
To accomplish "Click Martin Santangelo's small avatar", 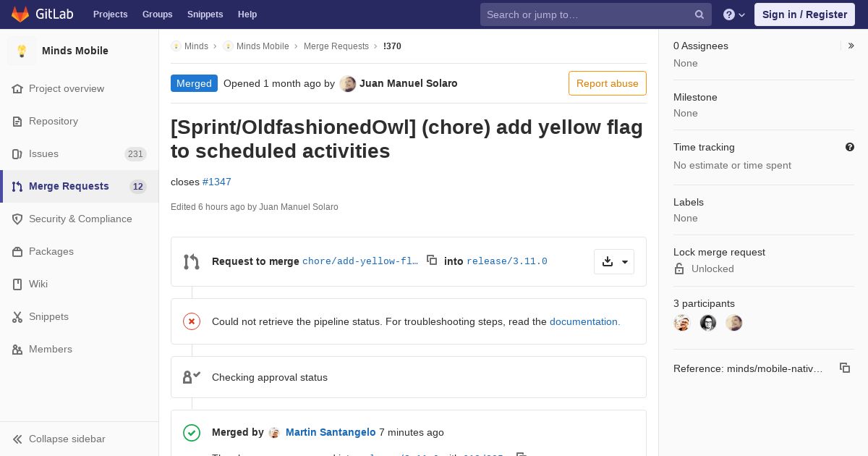I will point(274,433).
